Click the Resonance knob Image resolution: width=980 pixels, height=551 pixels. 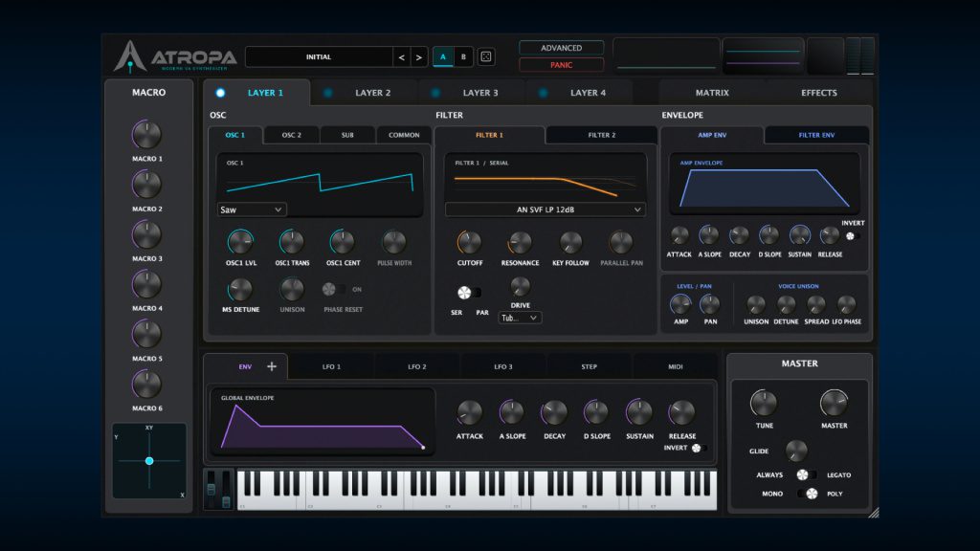pos(520,242)
